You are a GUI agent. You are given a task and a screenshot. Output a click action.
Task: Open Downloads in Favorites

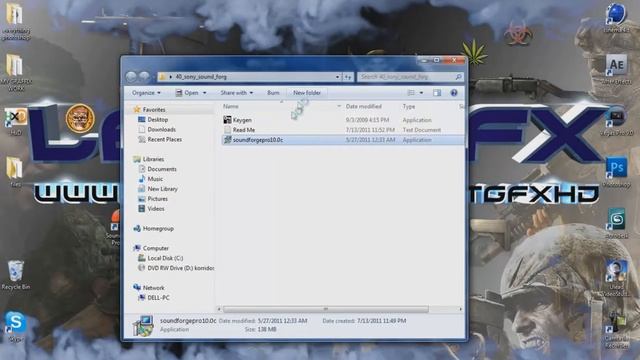pyautogui.click(x=162, y=129)
